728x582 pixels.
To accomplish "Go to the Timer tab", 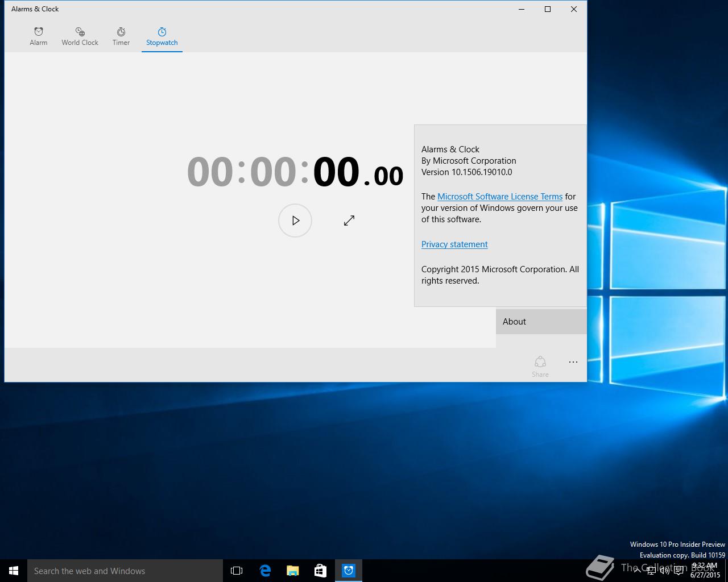I will point(121,37).
